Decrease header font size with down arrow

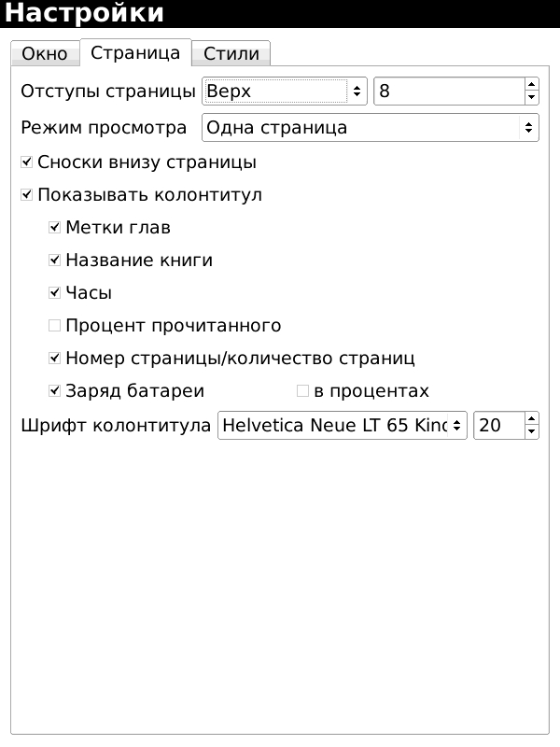pyautogui.click(x=531, y=432)
